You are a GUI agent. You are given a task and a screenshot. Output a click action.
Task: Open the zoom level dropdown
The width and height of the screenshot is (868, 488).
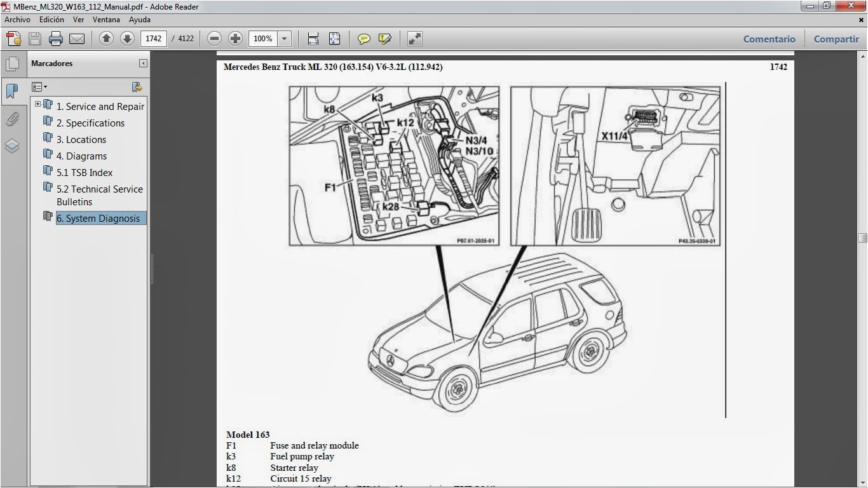(x=285, y=39)
